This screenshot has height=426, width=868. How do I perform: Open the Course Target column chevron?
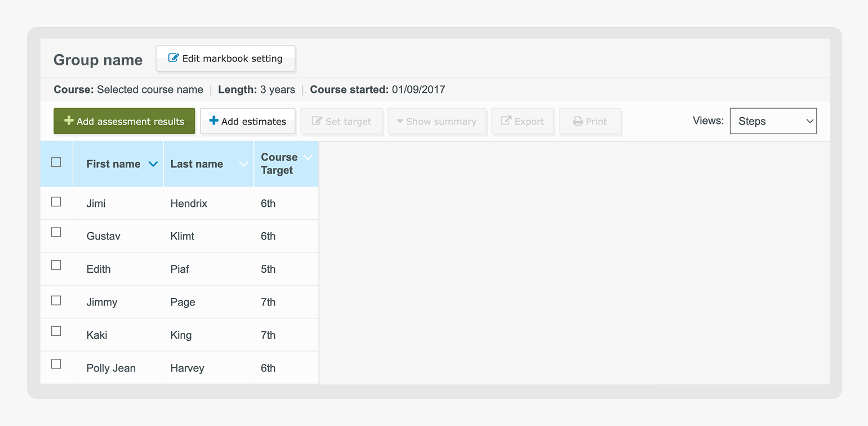pos(308,157)
